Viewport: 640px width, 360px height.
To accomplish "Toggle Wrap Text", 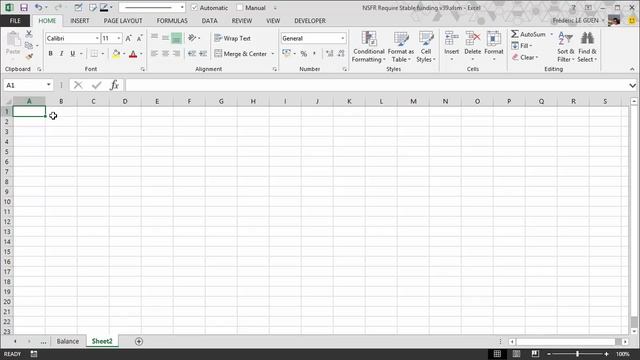I will point(233,38).
